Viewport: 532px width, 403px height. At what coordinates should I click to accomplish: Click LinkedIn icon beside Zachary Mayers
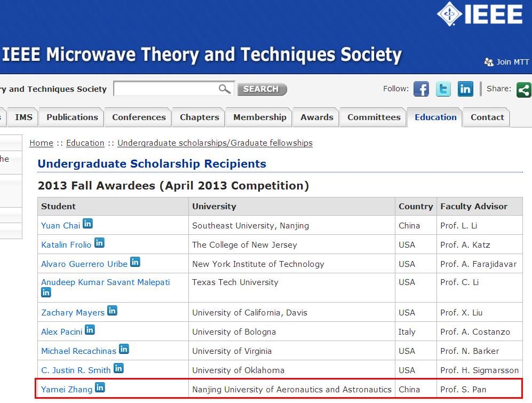pos(112,311)
